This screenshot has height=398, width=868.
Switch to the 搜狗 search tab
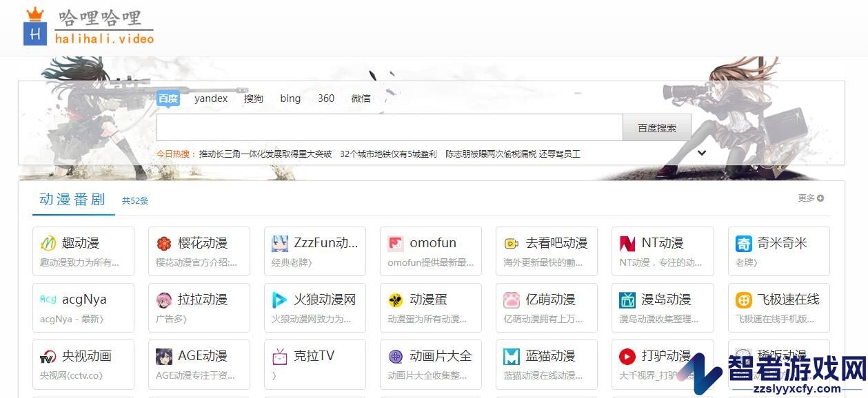coord(254,98)
